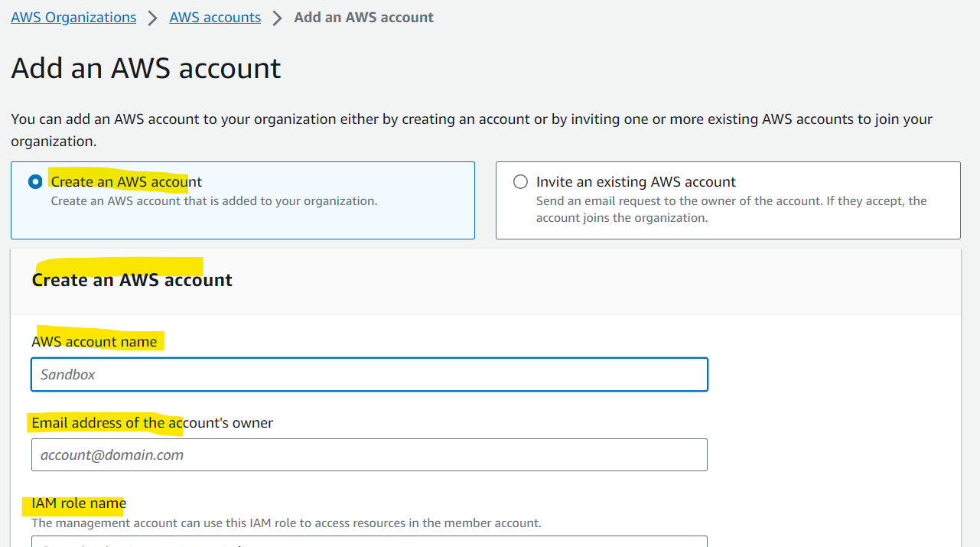
Task: Click the 'Add an AWS account' page heading
Action: pos(146,68)
